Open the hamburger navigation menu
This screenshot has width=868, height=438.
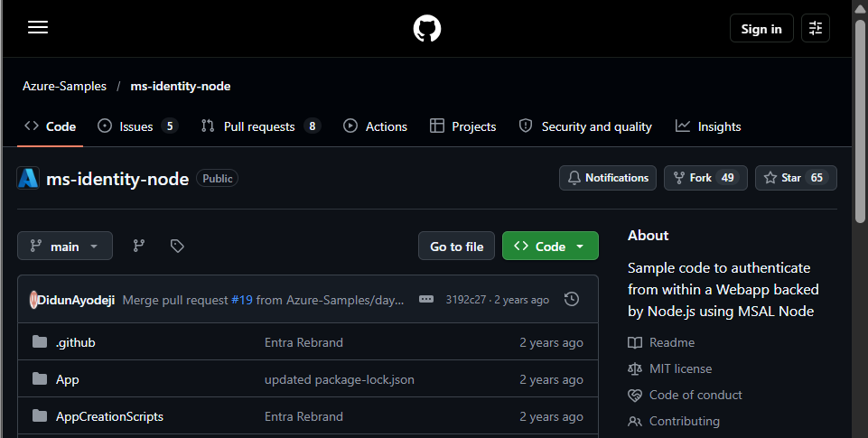pos(38,28)
